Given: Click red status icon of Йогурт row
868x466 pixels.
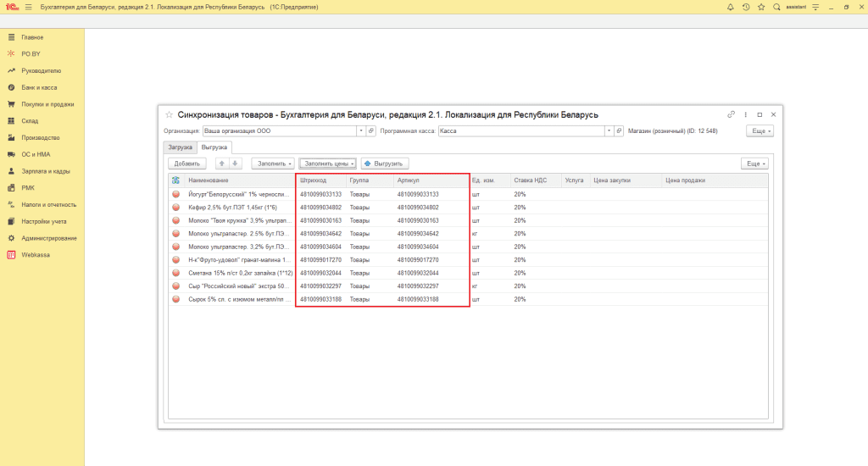Looking at the screenshot, I should click(176, 194).
